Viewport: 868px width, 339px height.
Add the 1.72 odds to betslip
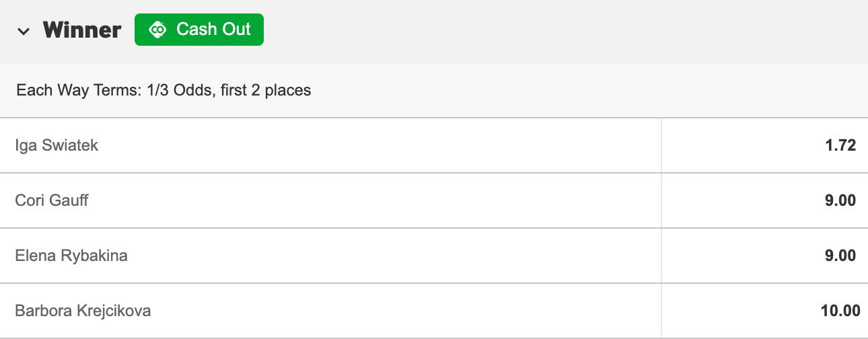[764, 145]
